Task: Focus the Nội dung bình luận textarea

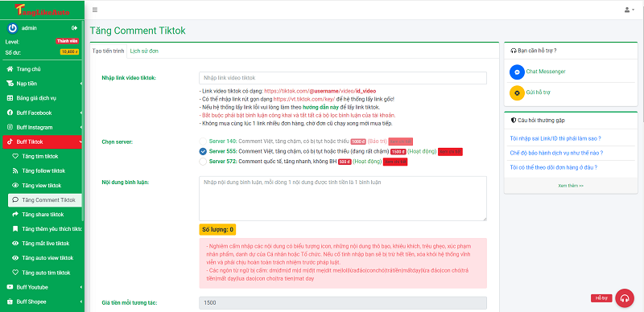Action: click(x=343, y=199)
